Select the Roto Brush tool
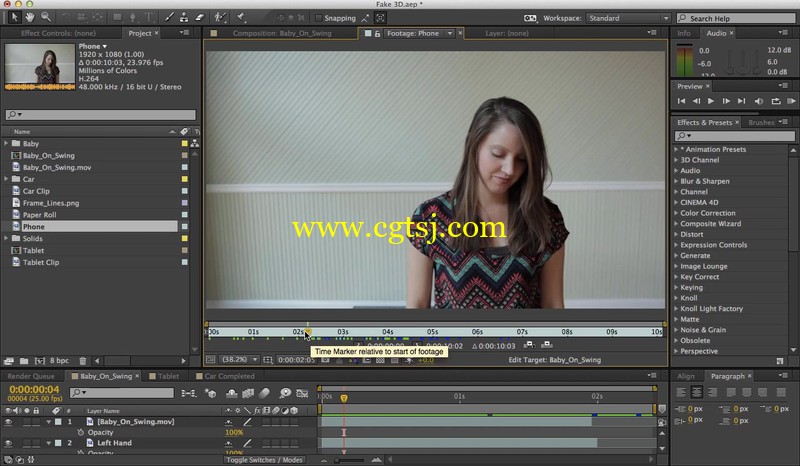This screenshot has height=466, width=800. coord(219,17)
